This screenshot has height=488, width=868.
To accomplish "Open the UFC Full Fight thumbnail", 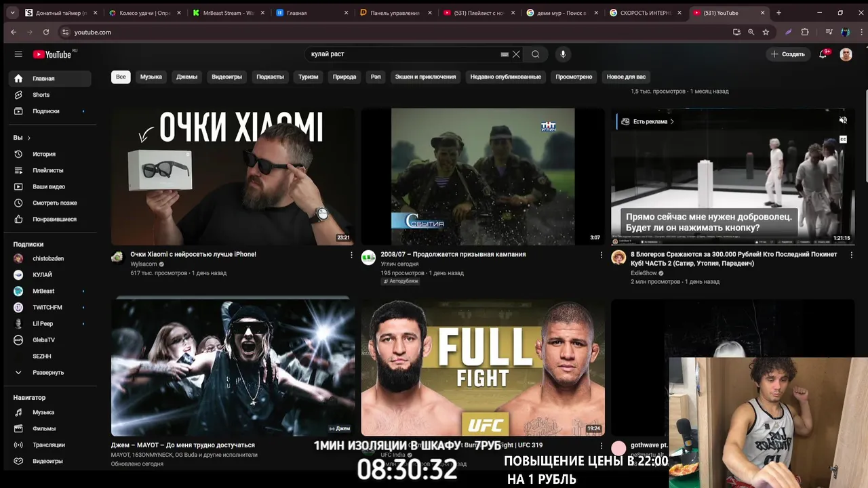I will point(483,367).
